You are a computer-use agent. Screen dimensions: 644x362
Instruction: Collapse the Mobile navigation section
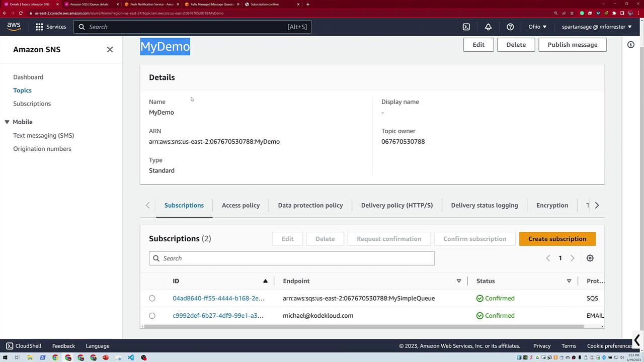7,122
